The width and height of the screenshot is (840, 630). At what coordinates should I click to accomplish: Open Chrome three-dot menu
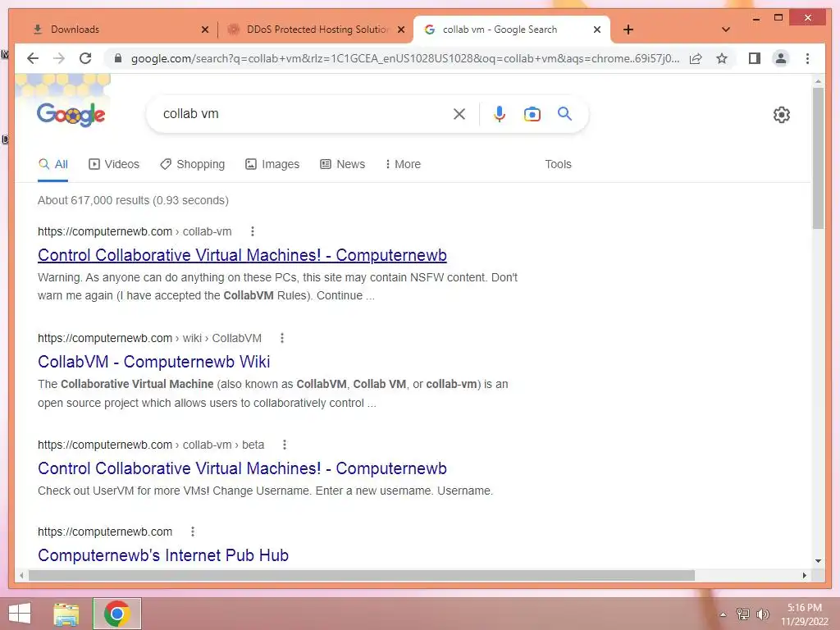(807, 58)
